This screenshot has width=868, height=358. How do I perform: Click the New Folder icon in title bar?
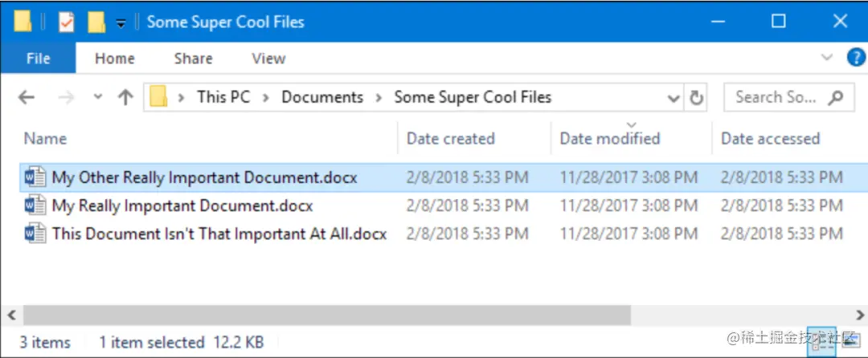(x=96, y=22)
